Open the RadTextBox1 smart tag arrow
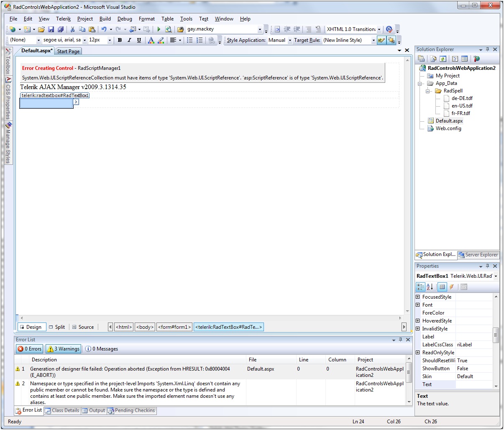The image size is (504, 430). (x=76, y=102)
